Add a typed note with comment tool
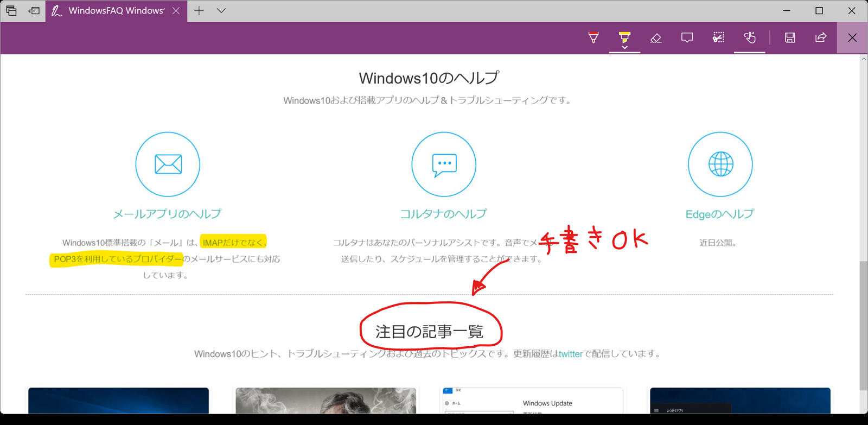The image size is (868, 425). coord(687,37)
